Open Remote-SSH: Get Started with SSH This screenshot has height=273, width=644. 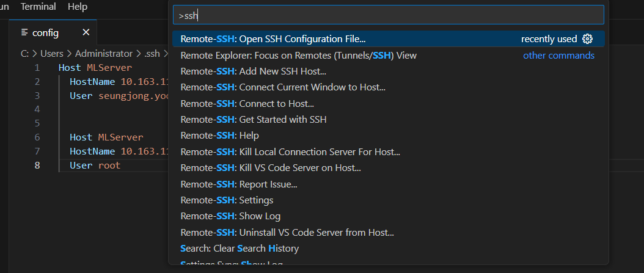click(388, 120)
